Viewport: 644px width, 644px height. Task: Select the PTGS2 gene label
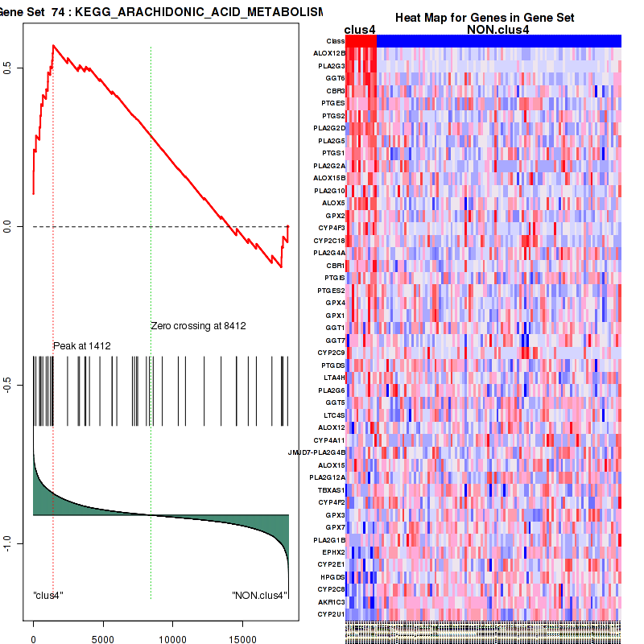click(332, 116)
